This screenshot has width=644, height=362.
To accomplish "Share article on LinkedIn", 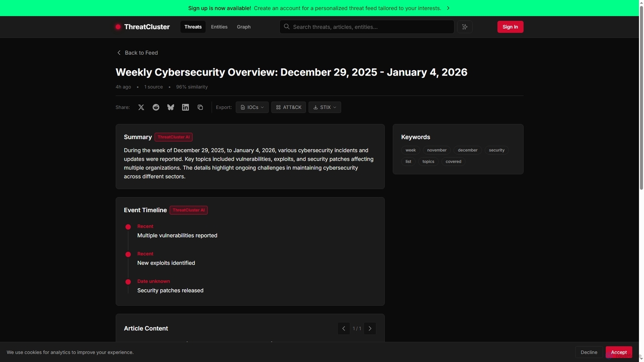I will (186, 107).
